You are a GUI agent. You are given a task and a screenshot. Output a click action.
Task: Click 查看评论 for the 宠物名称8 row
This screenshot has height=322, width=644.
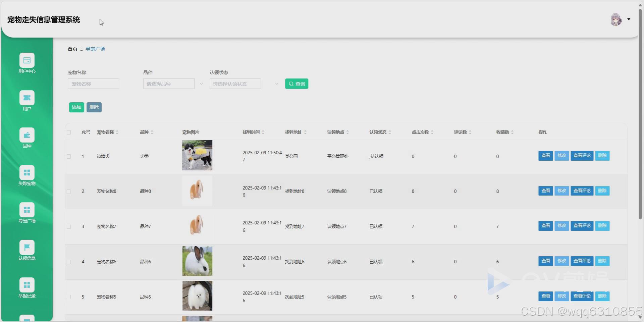pos(582,191)
